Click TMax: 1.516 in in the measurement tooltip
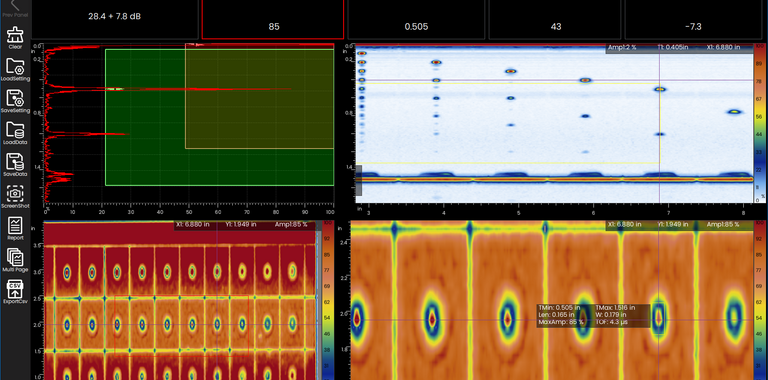The image size is (768, 380). [x=616, y=308]
